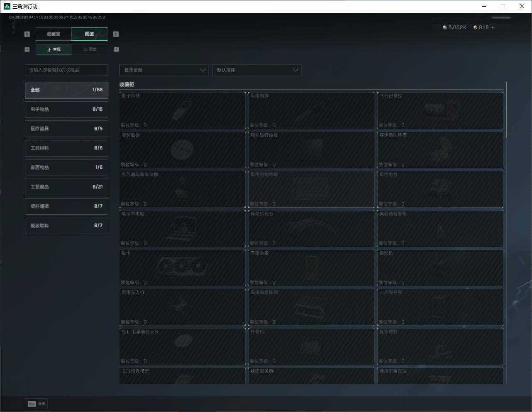Select the 限定 sub-tab

tap(90, 49)
